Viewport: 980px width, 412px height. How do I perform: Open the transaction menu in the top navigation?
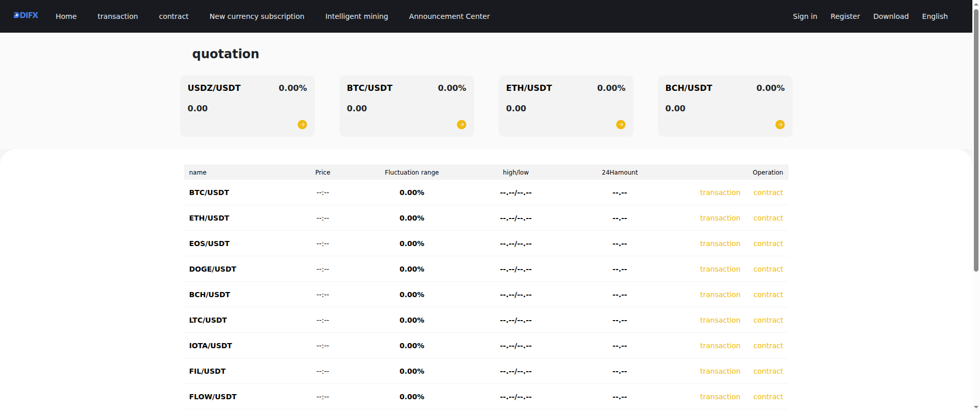(x=118, y=16)
